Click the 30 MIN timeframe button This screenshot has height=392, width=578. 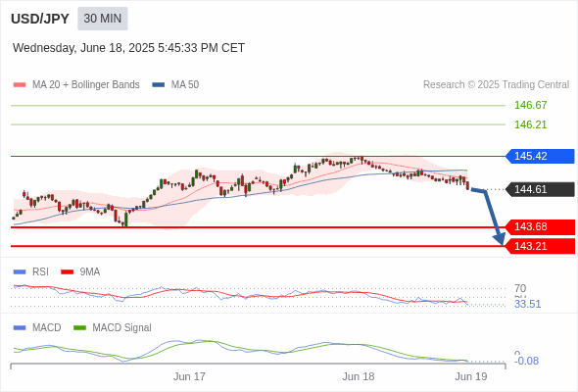point(103,19)
